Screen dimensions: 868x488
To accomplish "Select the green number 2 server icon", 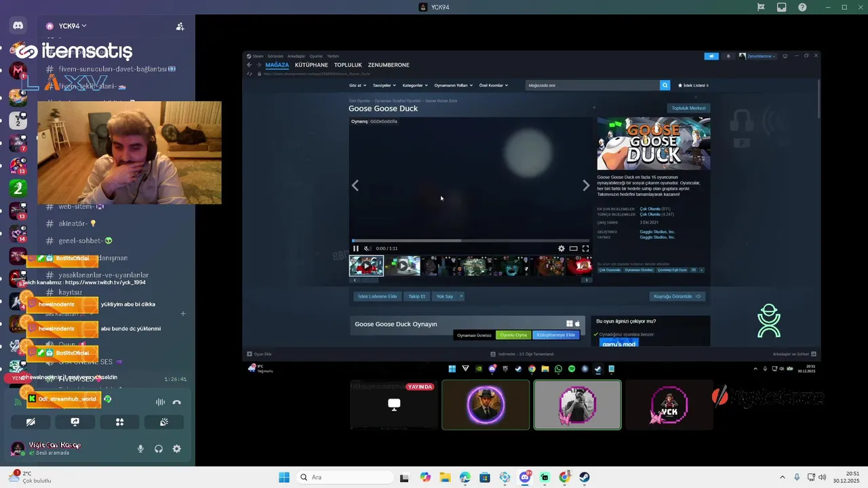I will [18, 188].
